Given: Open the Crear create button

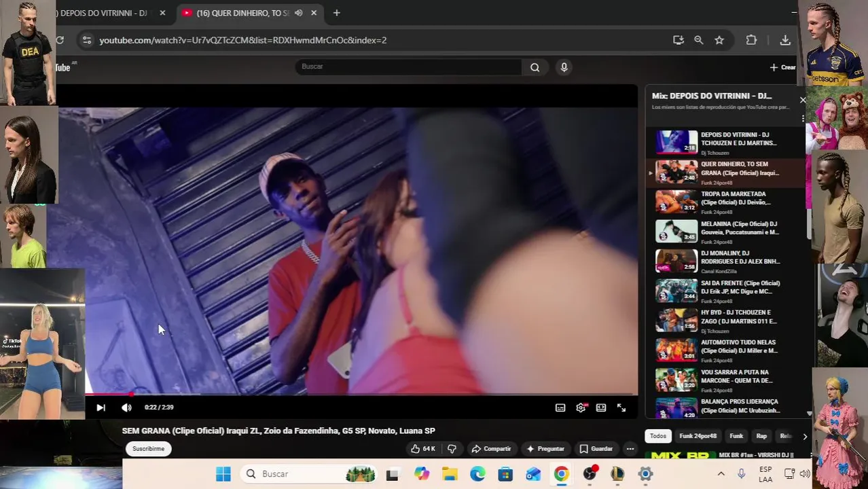Looking at the screenshot, I should coord(782,67).
